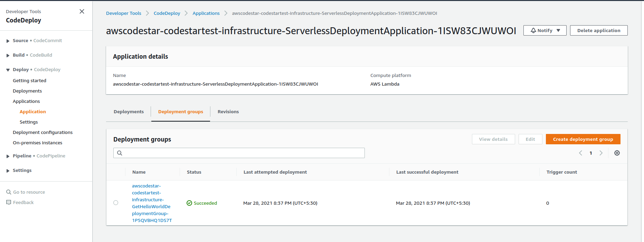Switch to the Deployments tab

pos(129,112)
